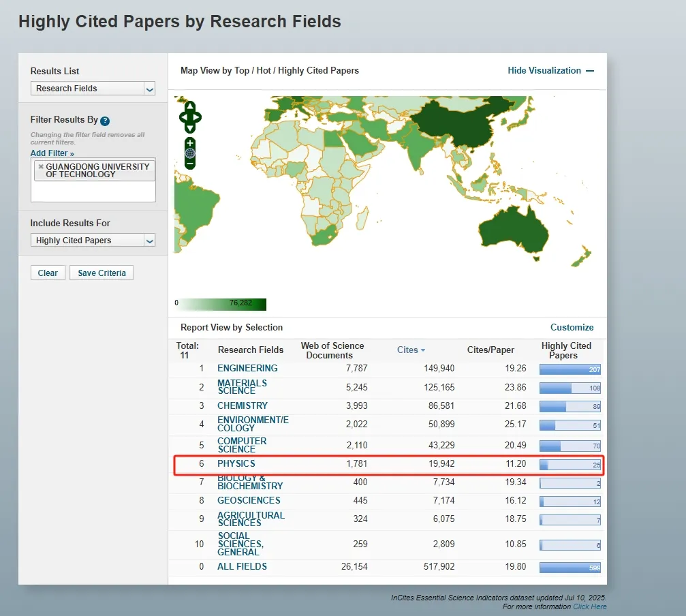Open the Include Results For dropdown
686x616 pixels.
click(x=93, y=241)
